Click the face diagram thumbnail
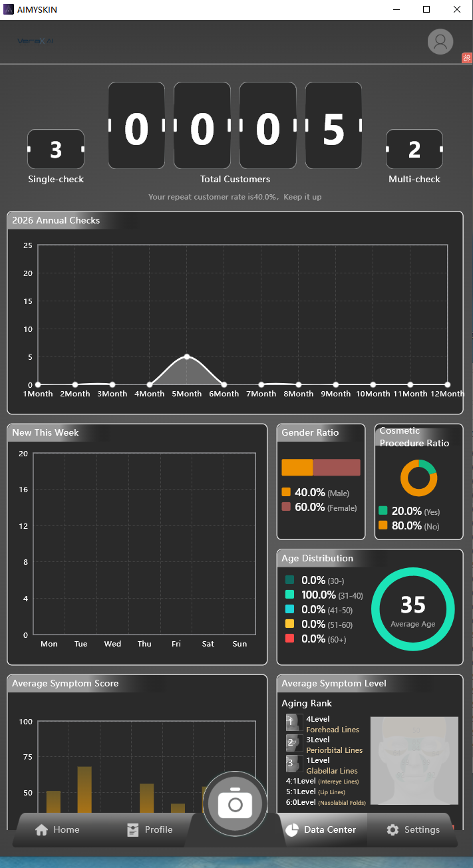 [x=414, y=760]
